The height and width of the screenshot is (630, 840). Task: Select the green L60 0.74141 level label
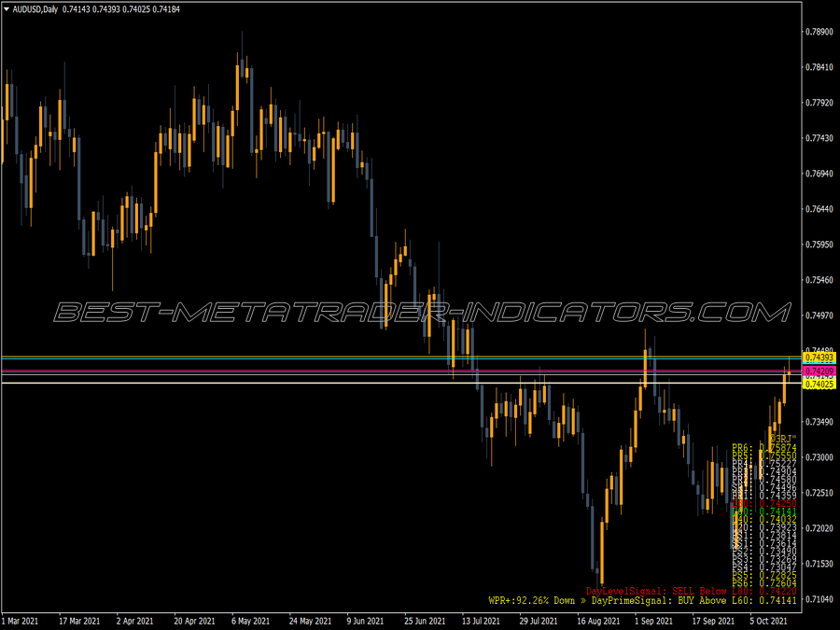763,511
